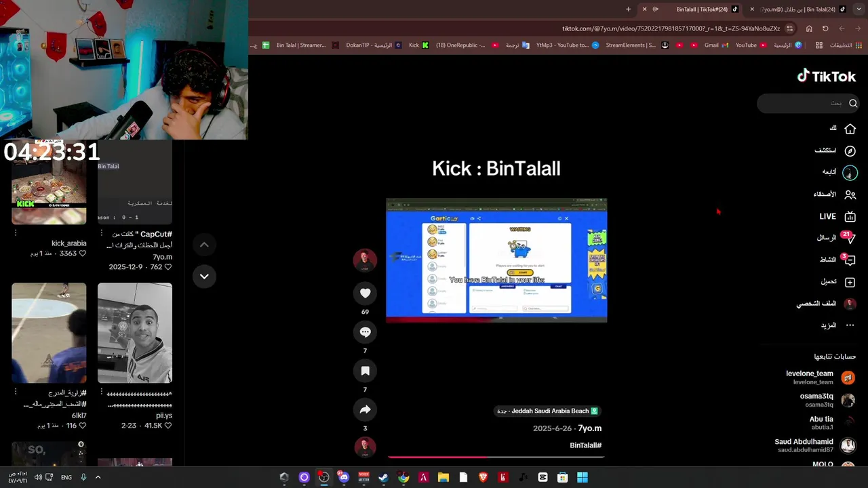
Task: Open Activity (النشاط) notifications
Action: [837, 260]
